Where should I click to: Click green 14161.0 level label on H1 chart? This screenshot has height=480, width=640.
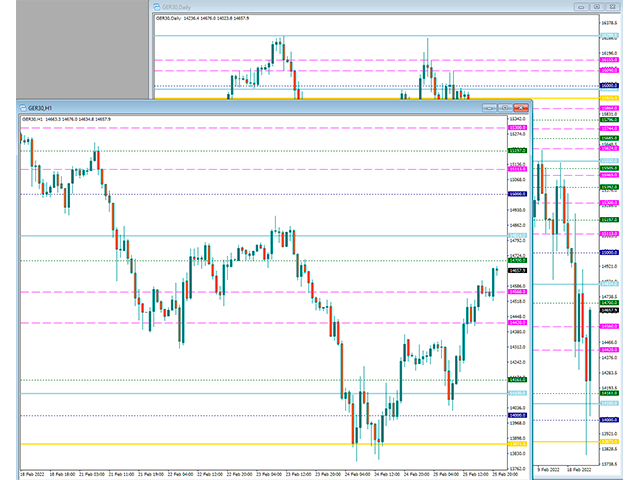(517, 380)
